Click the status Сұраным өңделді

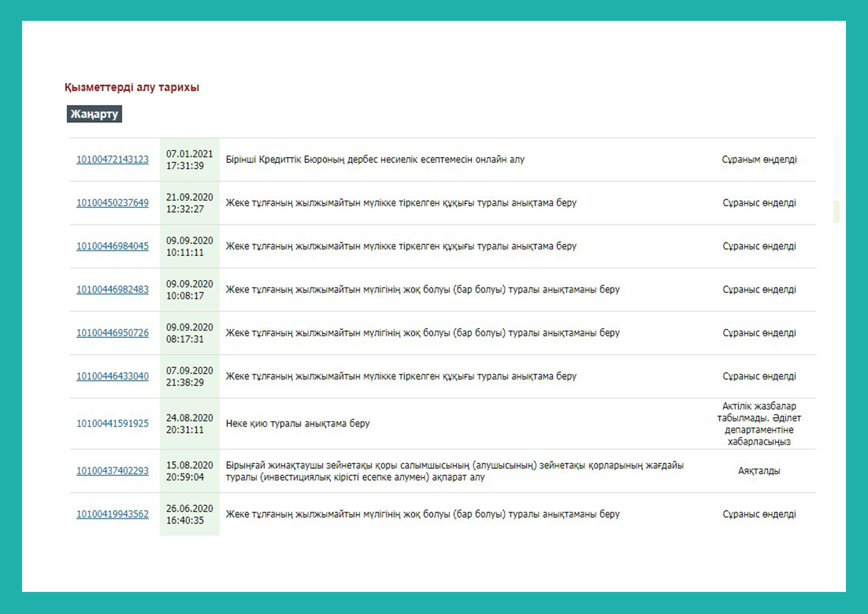click(759, 159)
